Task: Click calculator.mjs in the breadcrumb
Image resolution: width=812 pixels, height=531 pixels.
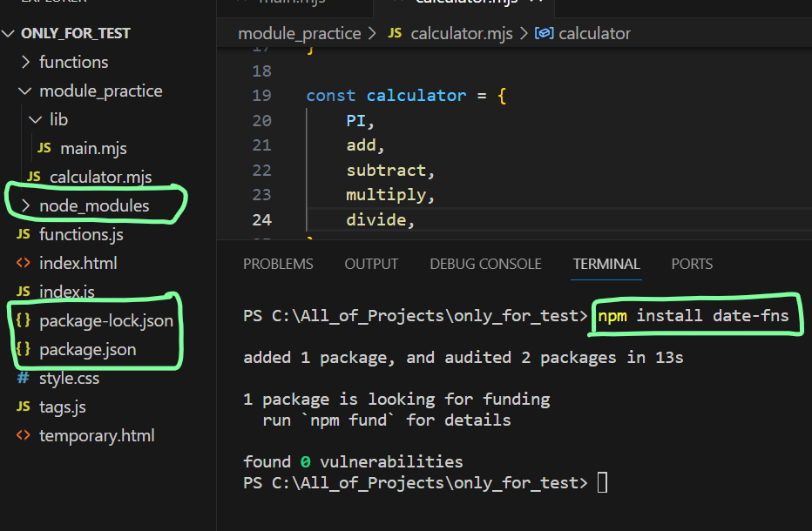Action: [x=462, y=34]
